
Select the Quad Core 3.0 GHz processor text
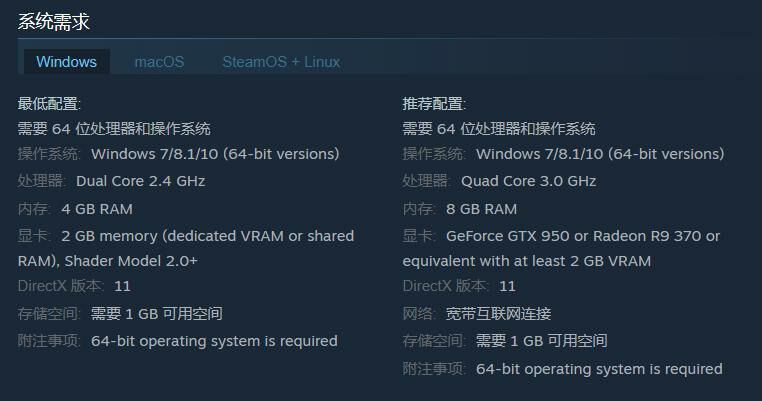click(x=528, y=181)
